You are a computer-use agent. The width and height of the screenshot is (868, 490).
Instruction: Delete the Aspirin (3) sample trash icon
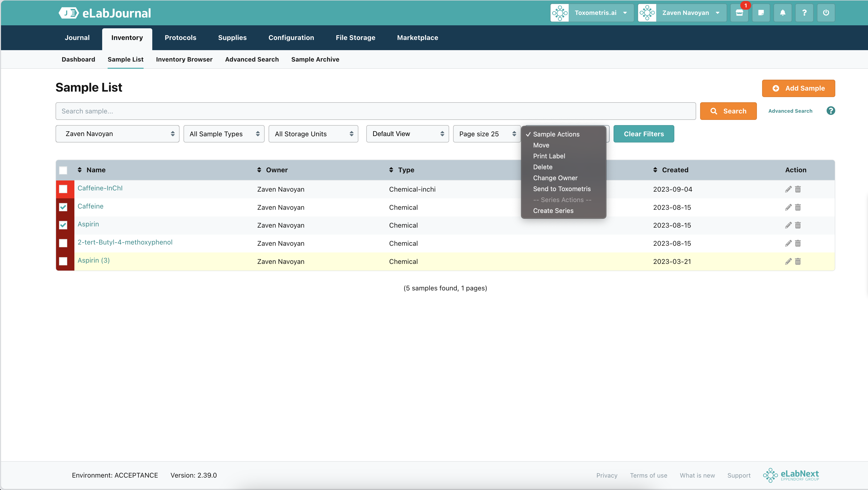tap(798, 261)
